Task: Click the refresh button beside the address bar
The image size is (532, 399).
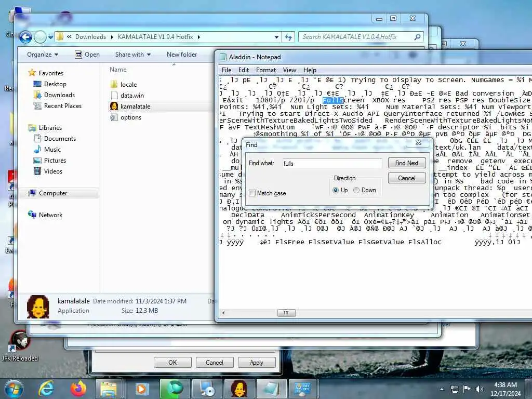Action: [x=288, y=37]
